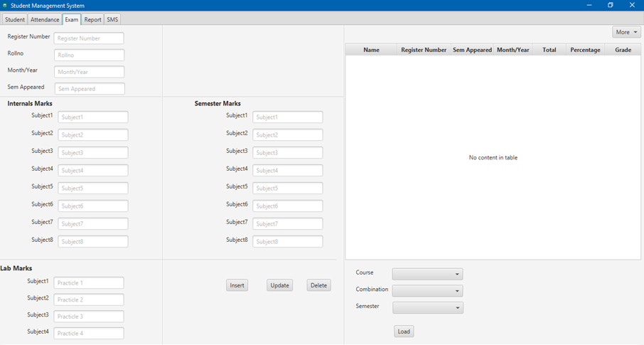
Task: Expand the Combination dropdown
Action: tap(427, 291)
